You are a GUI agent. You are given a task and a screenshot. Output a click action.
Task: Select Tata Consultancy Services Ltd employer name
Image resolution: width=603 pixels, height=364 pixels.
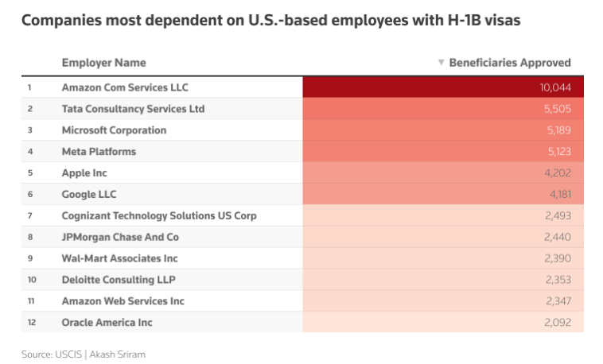coord(133,109)
